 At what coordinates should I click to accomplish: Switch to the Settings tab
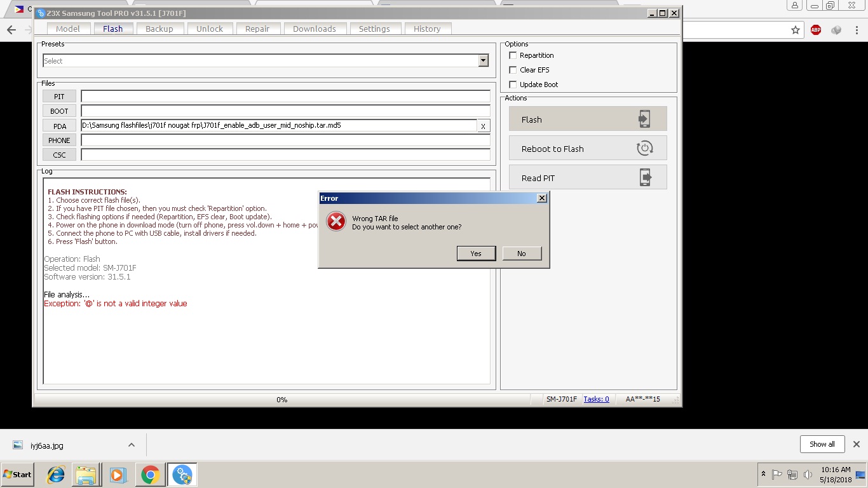[x=374, y=29]
